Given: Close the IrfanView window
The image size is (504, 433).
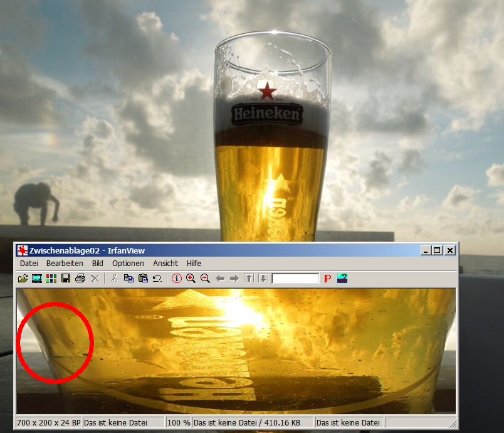Looking at the screenshot, I should 450,250.
